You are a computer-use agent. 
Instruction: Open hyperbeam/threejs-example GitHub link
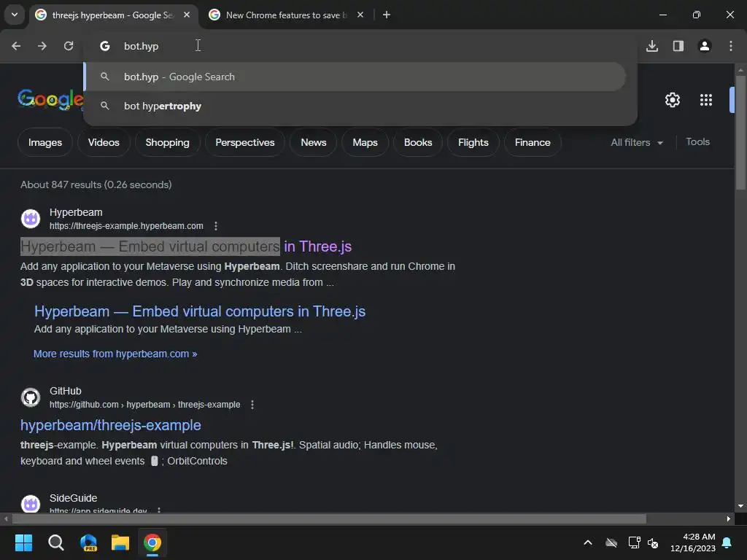tap(111, 425)
